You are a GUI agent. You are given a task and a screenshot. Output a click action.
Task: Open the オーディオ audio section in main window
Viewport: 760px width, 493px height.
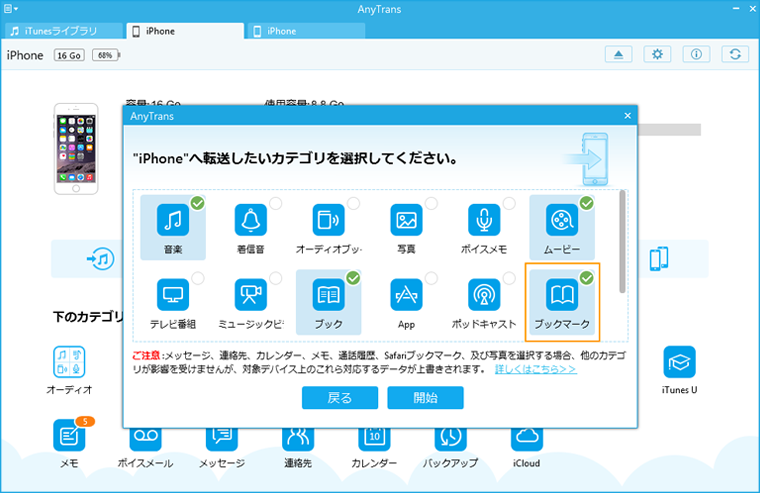click(69, 362)
